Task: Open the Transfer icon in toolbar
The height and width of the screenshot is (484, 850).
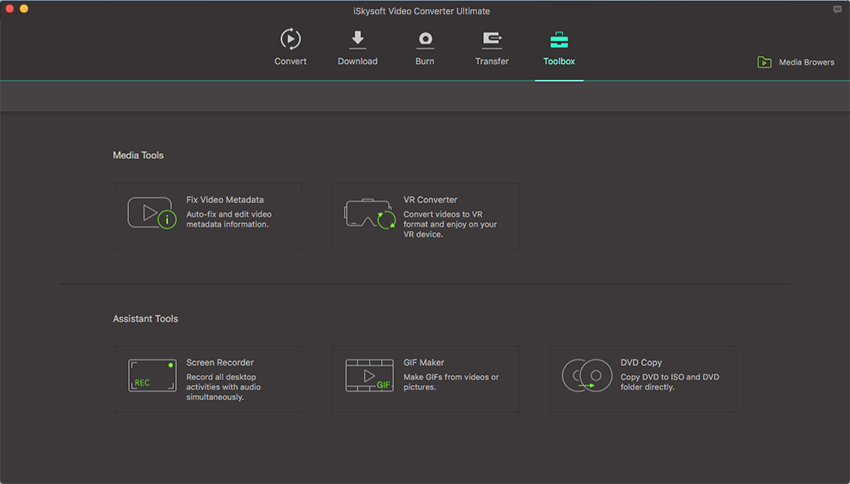Action: pos(491,39)
